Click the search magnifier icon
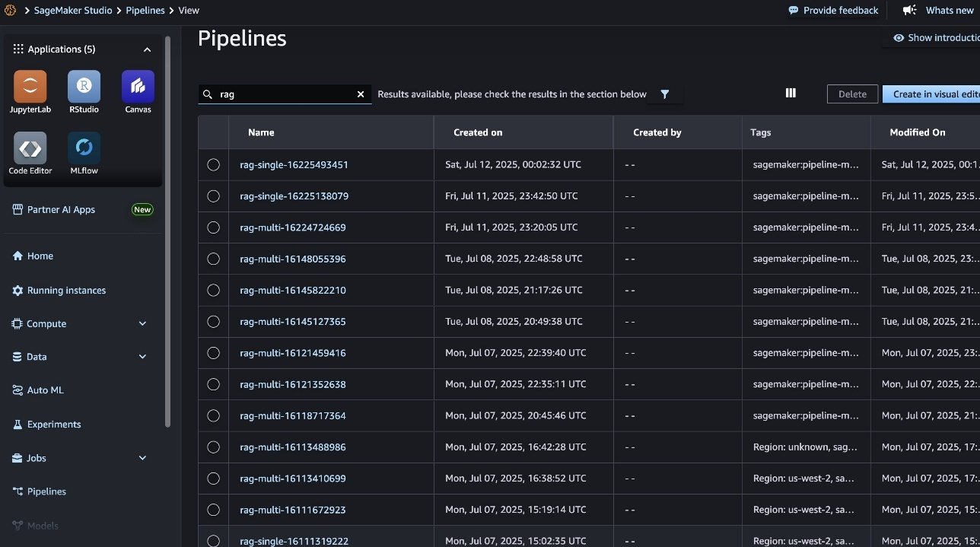This screenshot has height=547, width=980. 208,94
